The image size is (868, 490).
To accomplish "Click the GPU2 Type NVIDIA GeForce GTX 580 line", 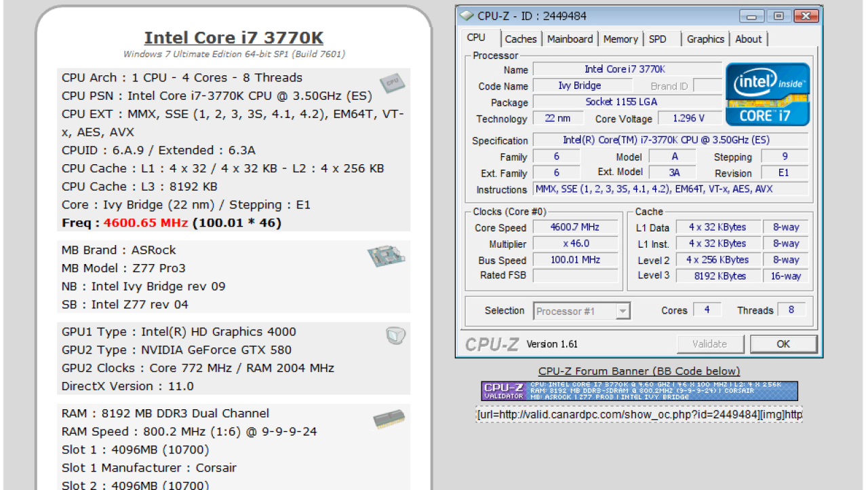I will (176, 350).
